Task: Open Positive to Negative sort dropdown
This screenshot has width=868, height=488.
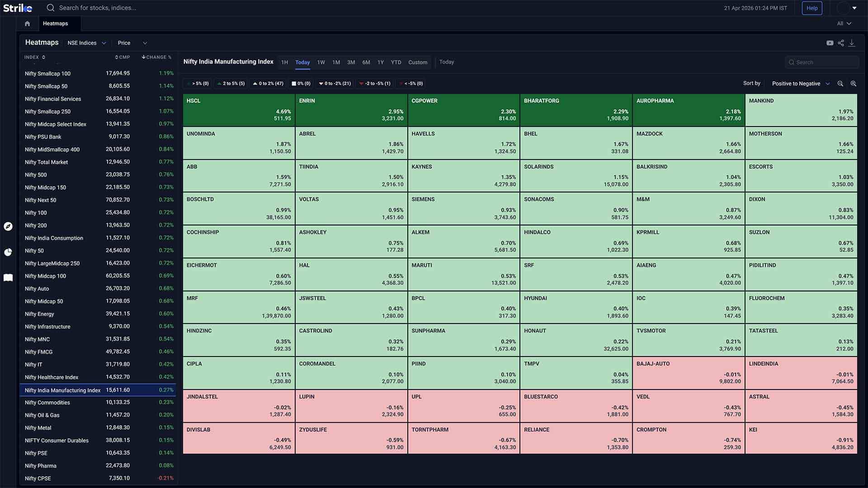Action: pyautogui.click(x=801, y=84)
